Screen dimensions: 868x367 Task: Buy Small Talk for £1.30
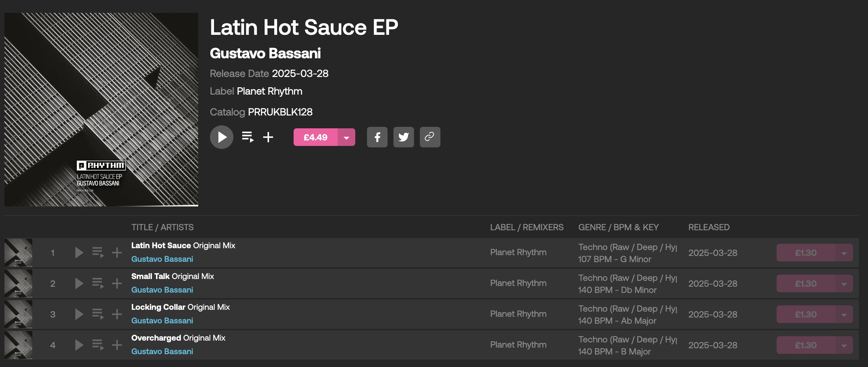[x=806, y=283]
